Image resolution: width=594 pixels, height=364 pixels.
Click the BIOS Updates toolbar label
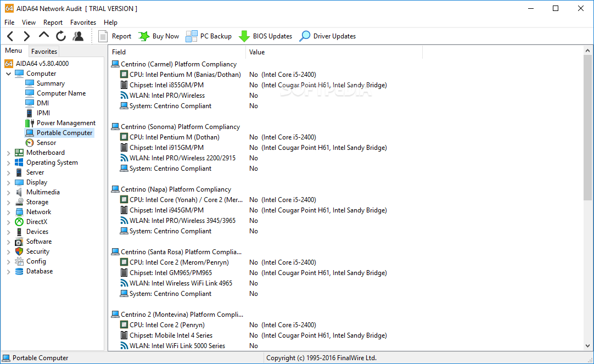[x=272, y=36]
